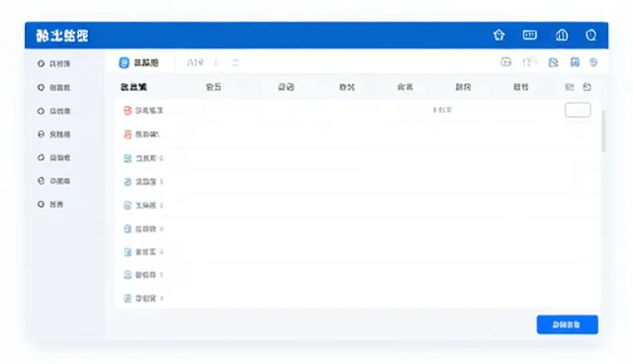Image resolution: width=633 pixels, height=364 pixels.
Task: Open the topmost sidebar navigation item
Action: point(53,63)
